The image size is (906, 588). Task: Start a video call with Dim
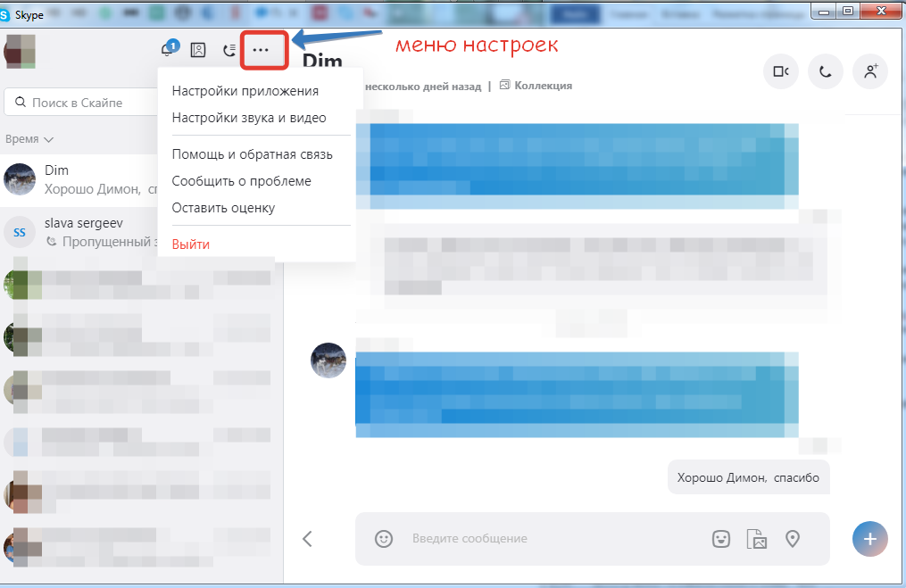[781, 71]
